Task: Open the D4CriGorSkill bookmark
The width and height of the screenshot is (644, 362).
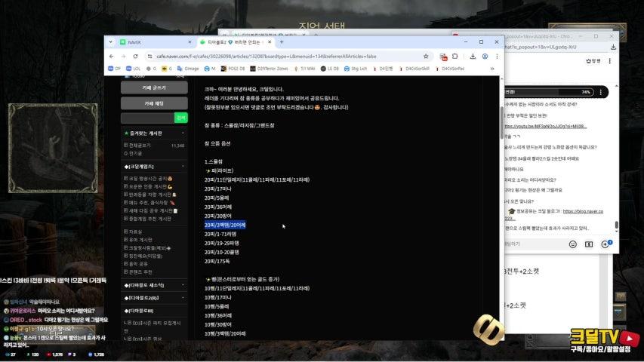Action: (414, 69)
